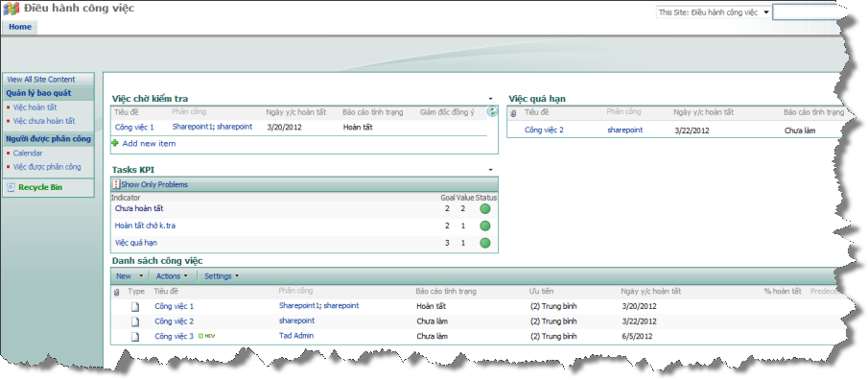
Task: Click Tasks KPI web part title
Action: point(133,170)
